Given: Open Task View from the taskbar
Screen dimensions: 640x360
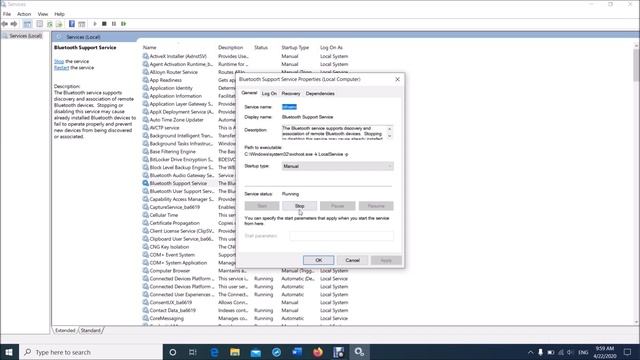Looking at the screenshot, I should [193, 352].
